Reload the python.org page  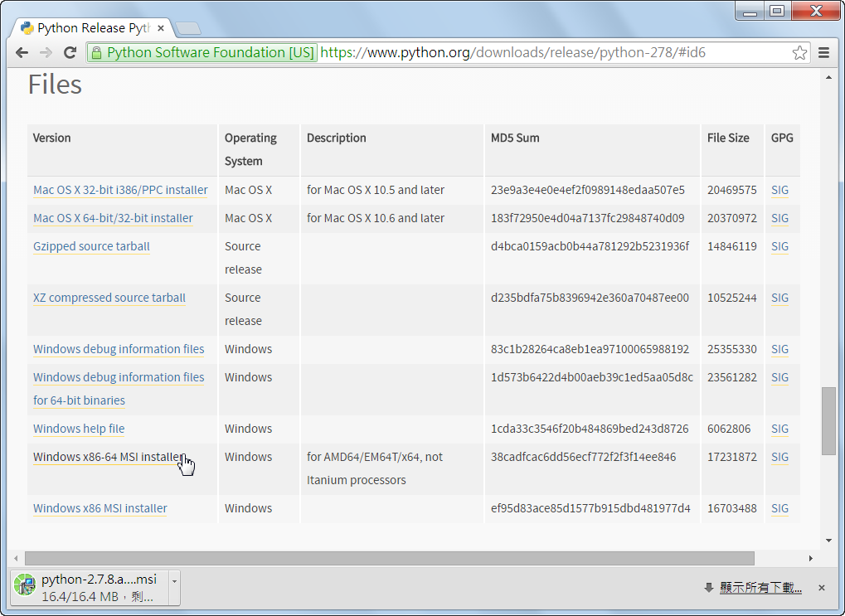click(x=70, y=52)
